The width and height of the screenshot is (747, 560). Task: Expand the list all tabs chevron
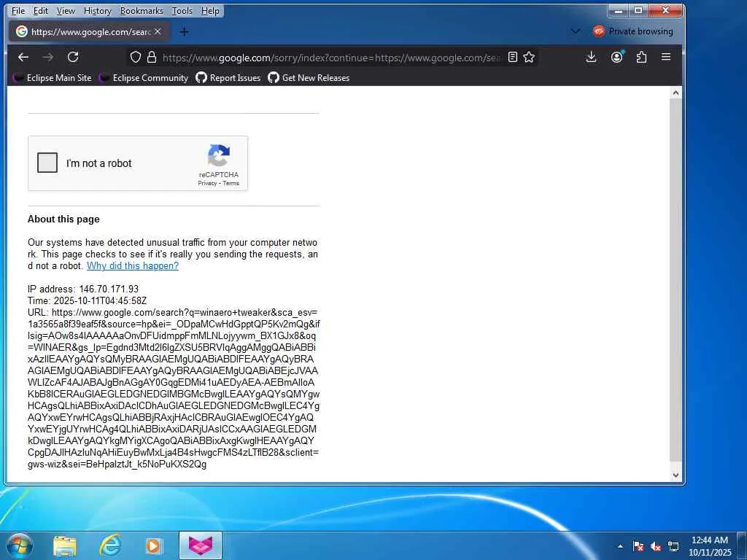[x=576, y=31]
